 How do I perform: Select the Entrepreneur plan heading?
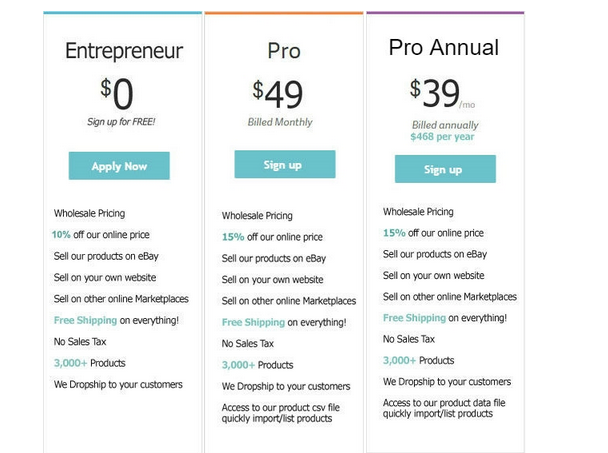(x=124, y=51)
